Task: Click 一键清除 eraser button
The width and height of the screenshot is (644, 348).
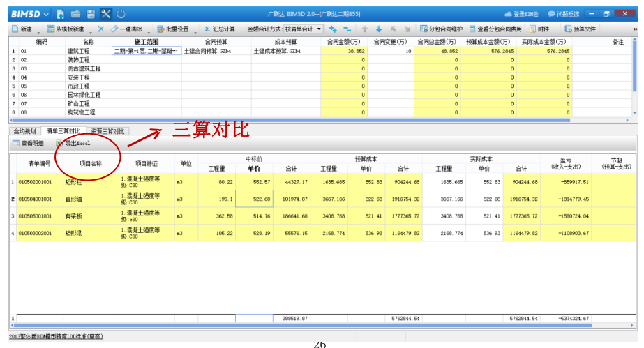Action: (126, 29)
